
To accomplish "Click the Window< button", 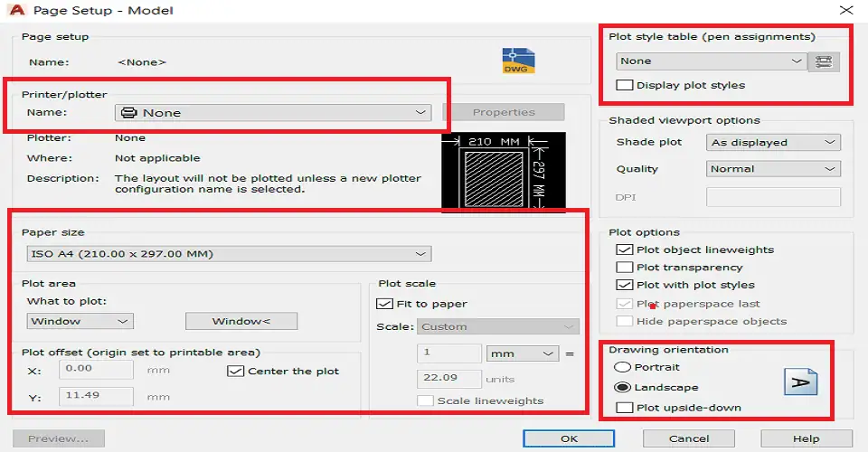I will click(x=241, y=322).
